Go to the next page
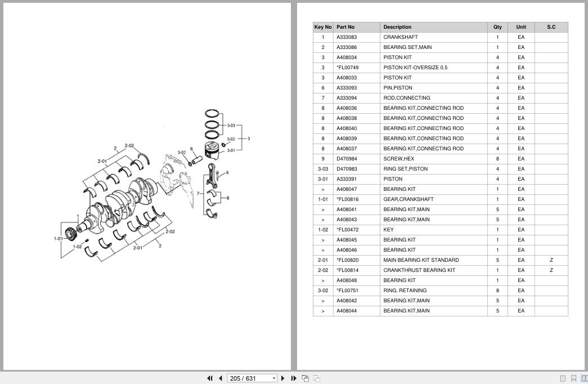The width and height of the screenshot is (588, 384). pos(283,378)
